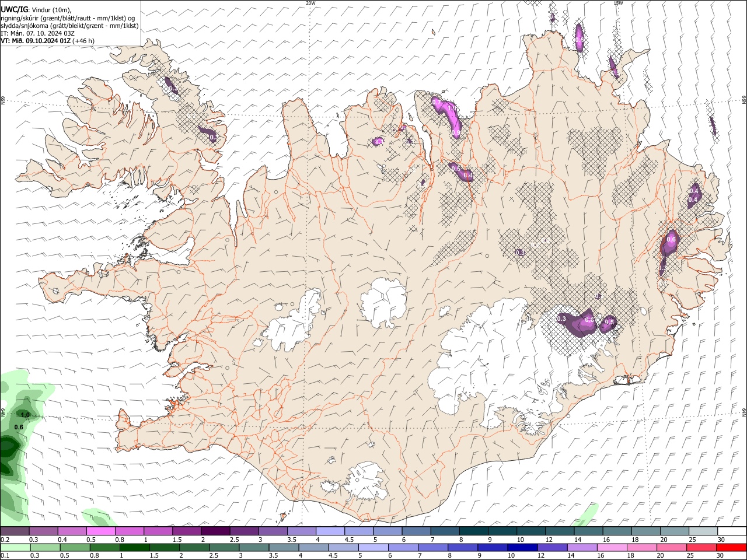Pick the 0.5 medium green rain legend swatch
Screen dimensions: 747x560
coord(75,547)
